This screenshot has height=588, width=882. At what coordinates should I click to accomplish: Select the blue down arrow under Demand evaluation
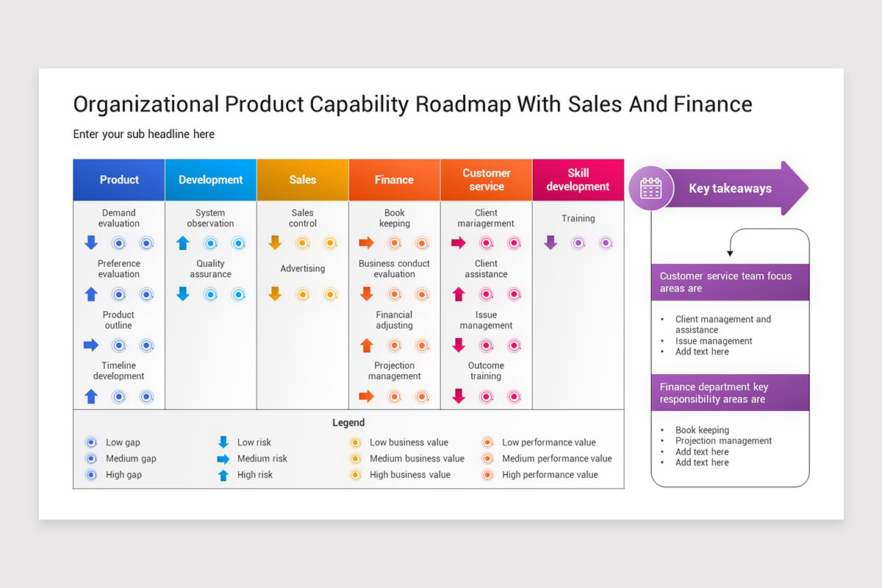tap(91, 243)
